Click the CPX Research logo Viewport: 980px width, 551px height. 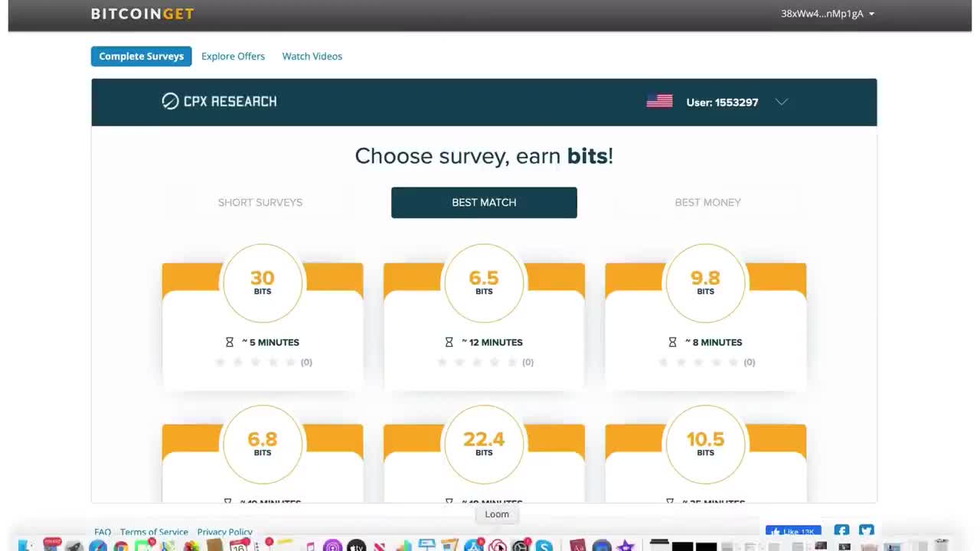coord(219,101)
